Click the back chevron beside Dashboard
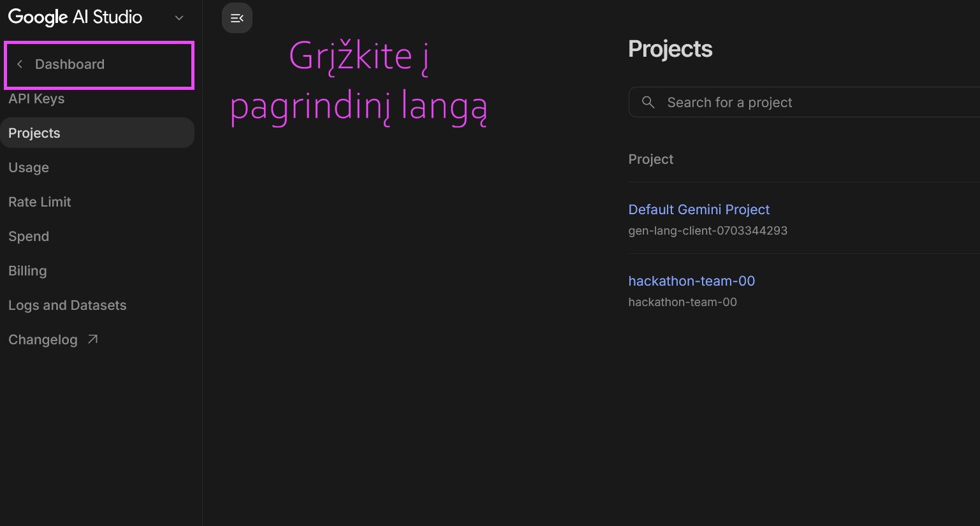The image size is (980, 526). coord(20,64)
